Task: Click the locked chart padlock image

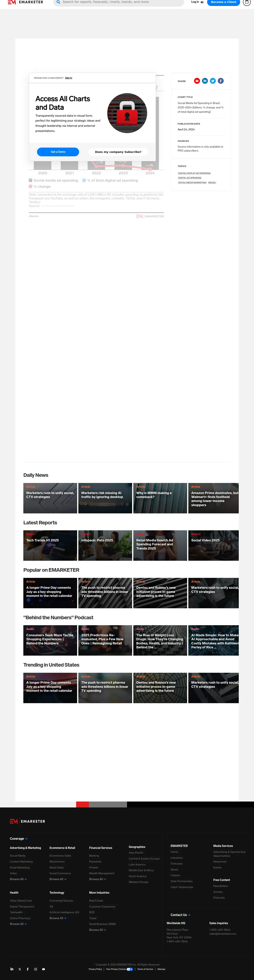Action: pos(127,113)
